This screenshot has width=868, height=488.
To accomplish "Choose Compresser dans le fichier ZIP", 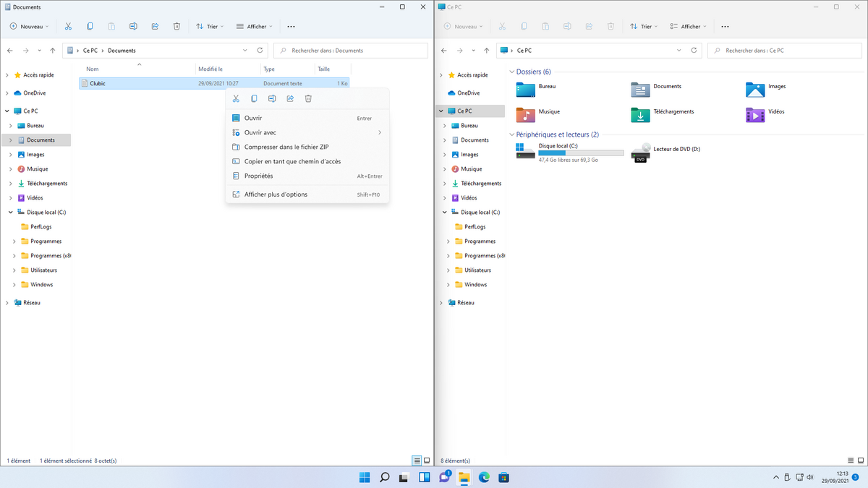I will [x=286, y=147].
